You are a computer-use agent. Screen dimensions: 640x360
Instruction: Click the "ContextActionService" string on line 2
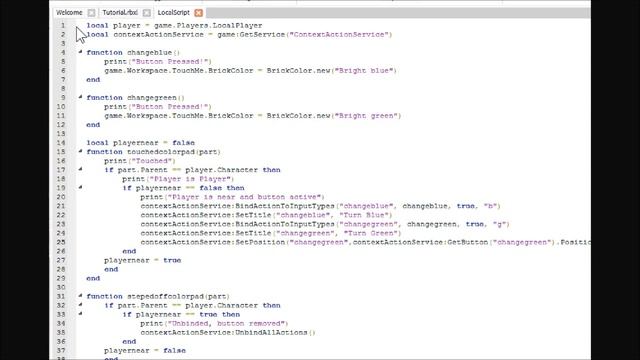click(x=339, y=35)
